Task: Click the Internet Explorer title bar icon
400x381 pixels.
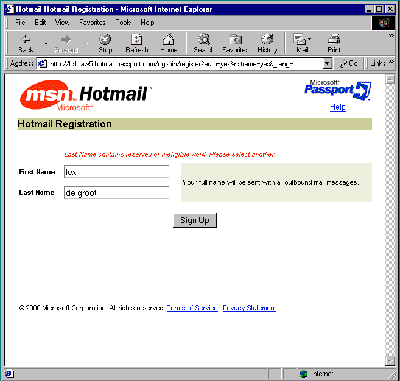Action: click(x=9, y=9)
